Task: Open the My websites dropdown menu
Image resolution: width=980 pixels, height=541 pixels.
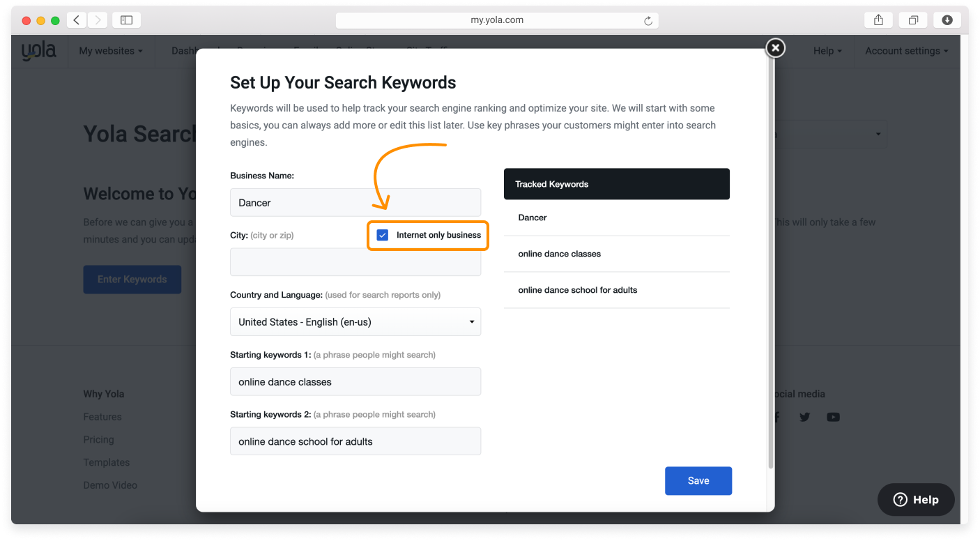Action: (110, 51)
